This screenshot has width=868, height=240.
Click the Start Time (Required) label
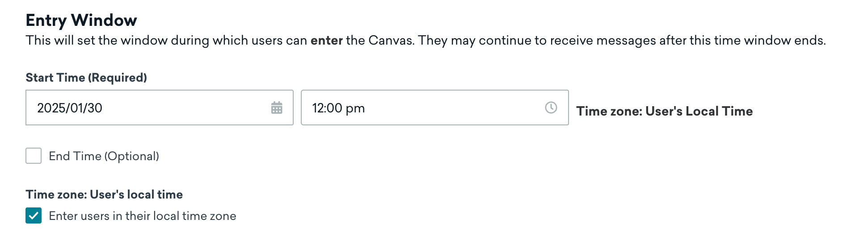(x=86, y=78)
